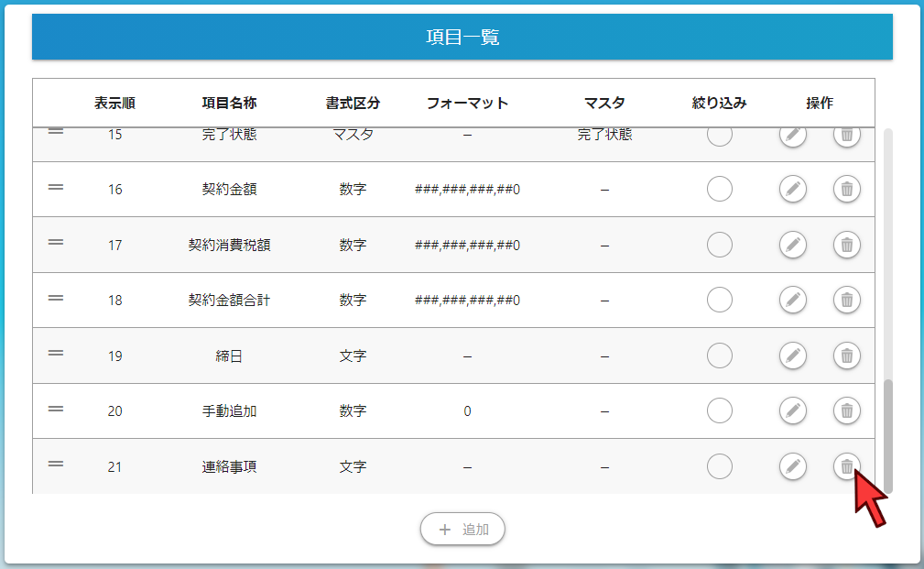Edit the 契約金額 row
This screenshot has width=924, height=569.
coord(792,189)
